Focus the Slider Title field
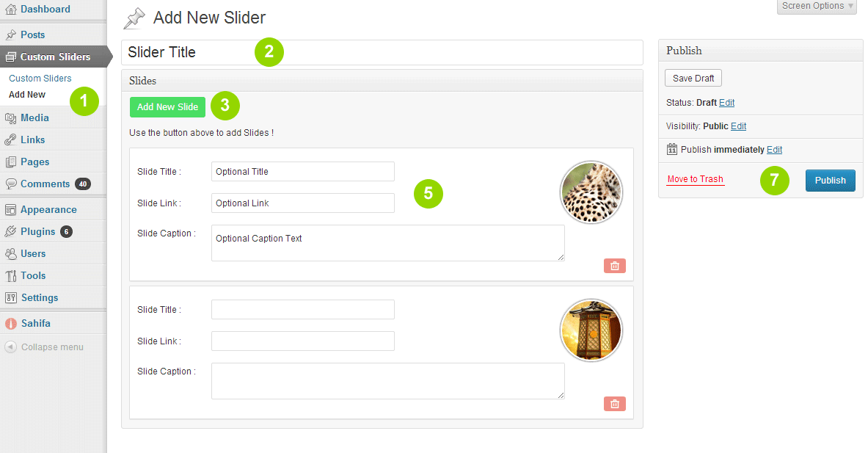Image resolution: width=868 pixels, height=453 pixels. [382, 53]
